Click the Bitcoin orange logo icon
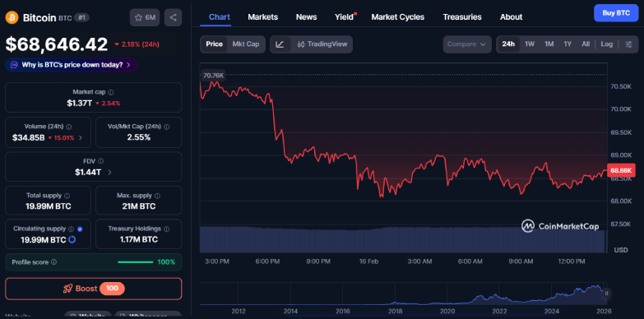This screenshot has width=644, height=319. (12, 17)
